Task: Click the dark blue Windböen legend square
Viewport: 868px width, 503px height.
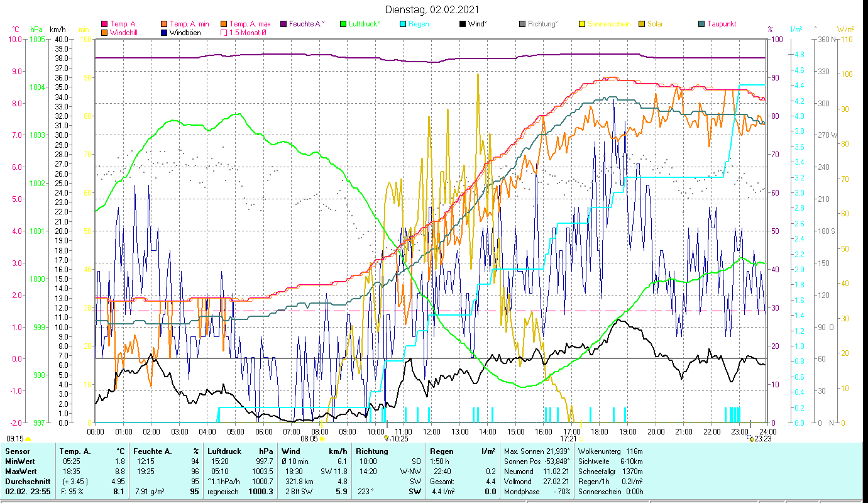Action: point(164,32)
